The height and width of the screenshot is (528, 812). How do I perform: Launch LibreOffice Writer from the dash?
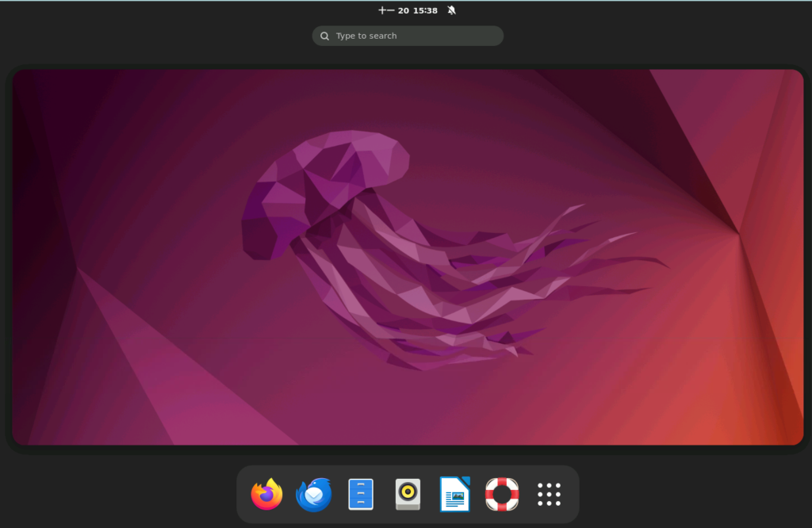pos(454,495)
